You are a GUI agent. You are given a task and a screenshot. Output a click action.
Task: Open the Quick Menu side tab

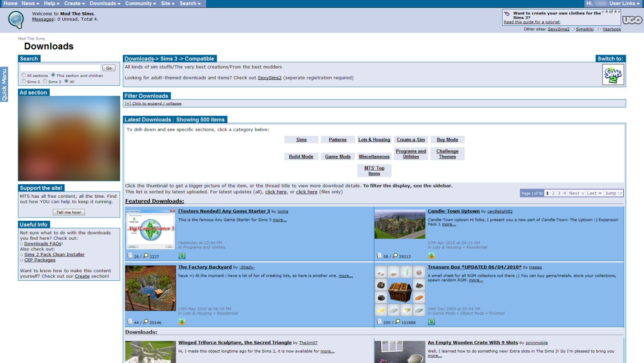[x=4, y=84]
